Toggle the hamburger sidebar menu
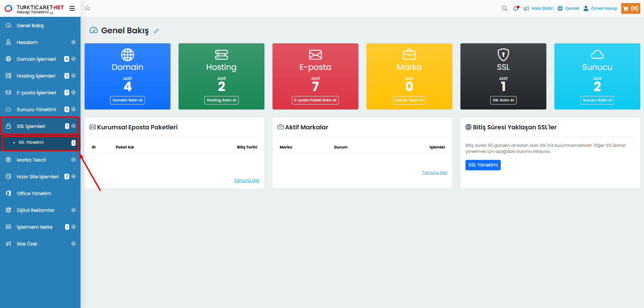 72,8
